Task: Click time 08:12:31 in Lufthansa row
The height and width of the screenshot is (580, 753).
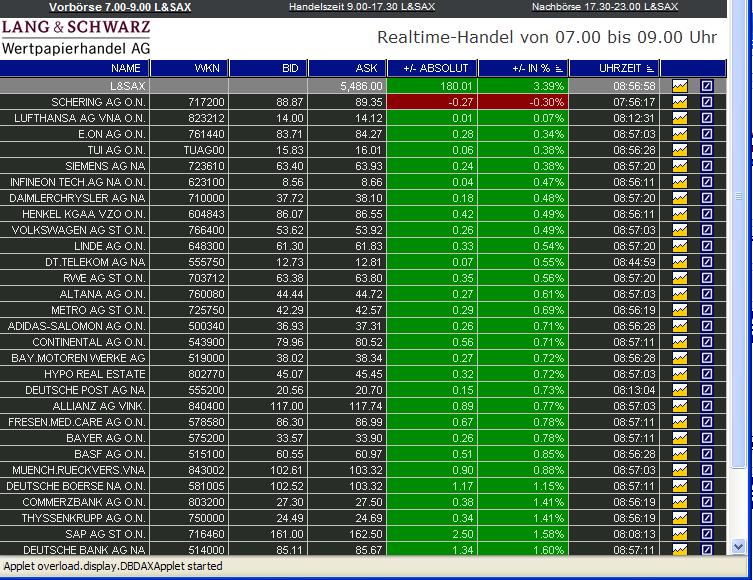Action: [634, 118]
